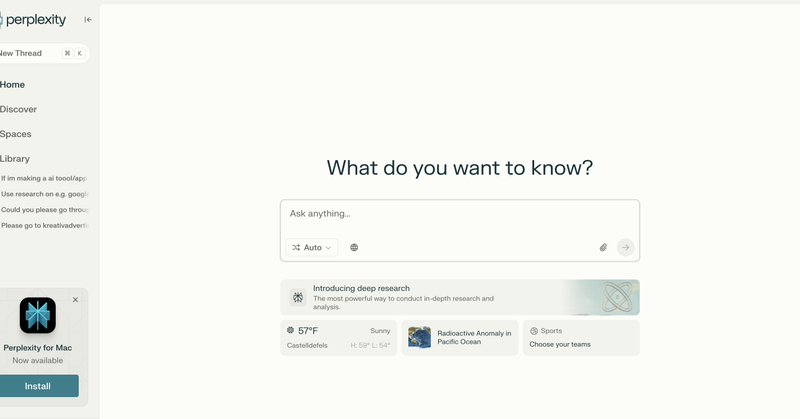Open the Auto mode dropdown
The width and height of the screenshot is (800, 419).
(x=312, y=248)
